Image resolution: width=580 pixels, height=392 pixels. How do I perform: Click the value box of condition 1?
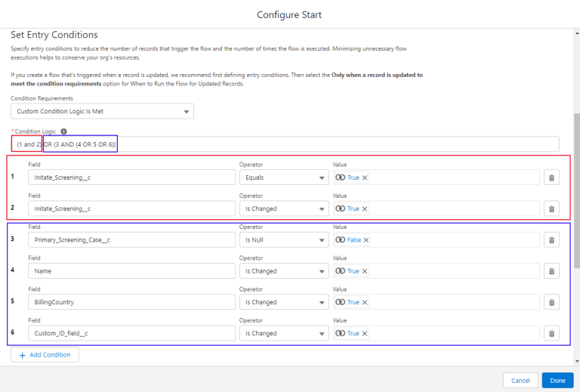coord(437,177)
